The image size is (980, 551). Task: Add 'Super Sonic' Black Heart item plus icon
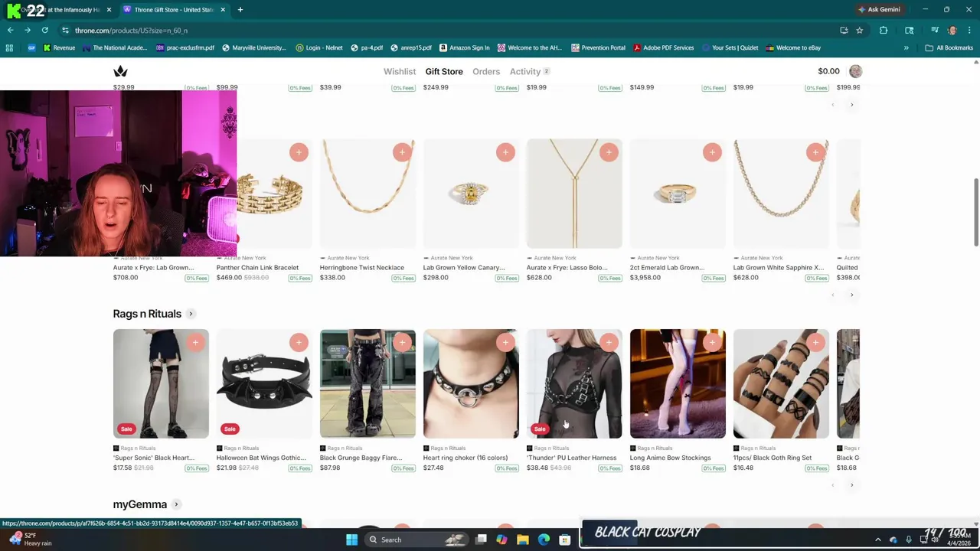pos(195,343)
